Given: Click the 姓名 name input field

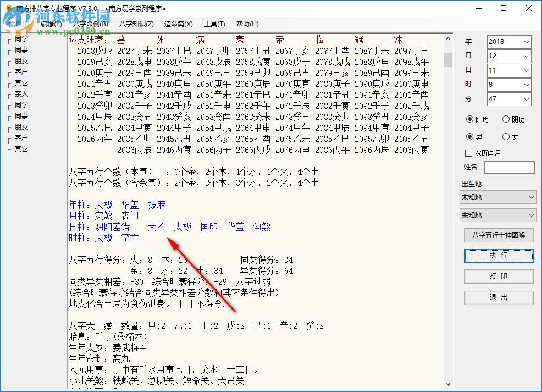Looking at the screenshot, I should pyautogui.click(x=510, y=168).
